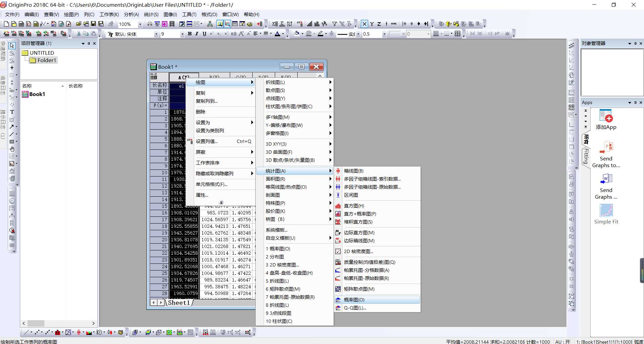Open the Project Manager panel menu arrow
This screenshot has width=644, height=344.
83,44
